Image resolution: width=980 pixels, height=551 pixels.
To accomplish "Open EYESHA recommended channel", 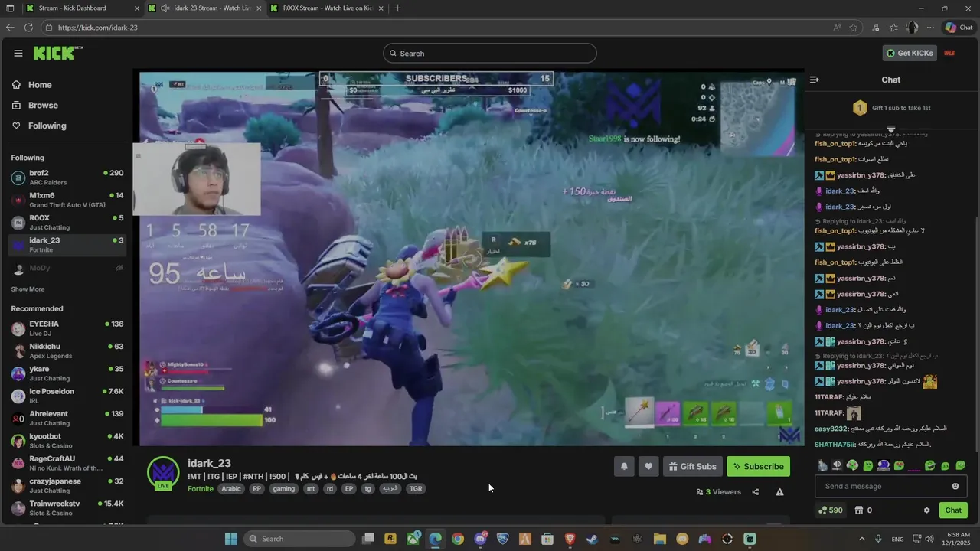I will click(x=67, y=328).
